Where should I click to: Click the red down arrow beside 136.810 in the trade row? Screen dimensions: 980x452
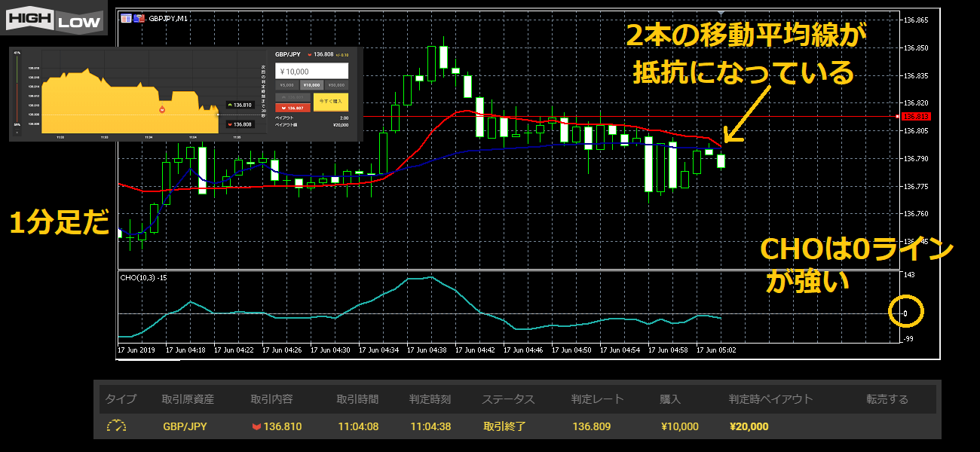coord(256,426)
